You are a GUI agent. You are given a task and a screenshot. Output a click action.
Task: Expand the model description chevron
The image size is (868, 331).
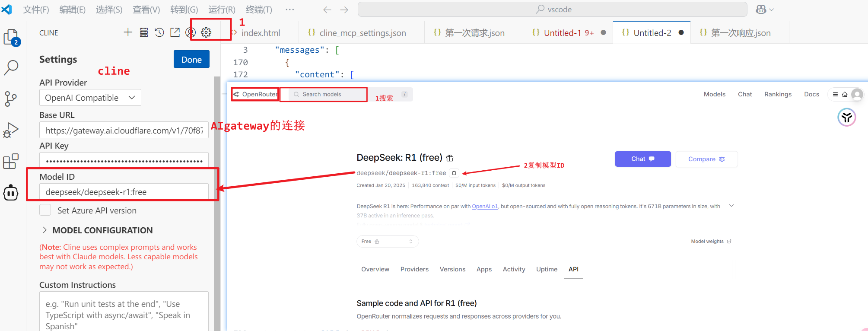[731, 206]
